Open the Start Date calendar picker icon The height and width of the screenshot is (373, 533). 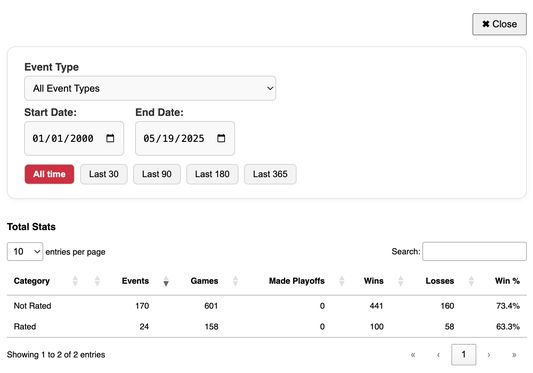coord(110,138)
